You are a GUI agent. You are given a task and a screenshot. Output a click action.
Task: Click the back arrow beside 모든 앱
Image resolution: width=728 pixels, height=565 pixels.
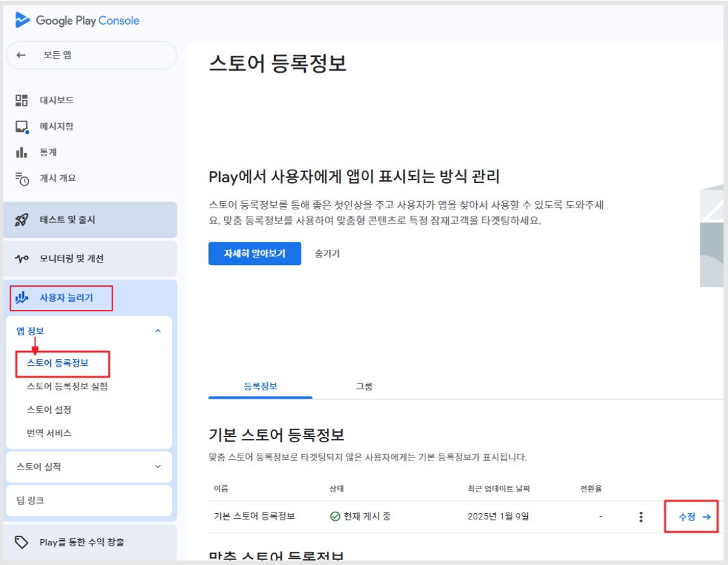click(21, 55)
